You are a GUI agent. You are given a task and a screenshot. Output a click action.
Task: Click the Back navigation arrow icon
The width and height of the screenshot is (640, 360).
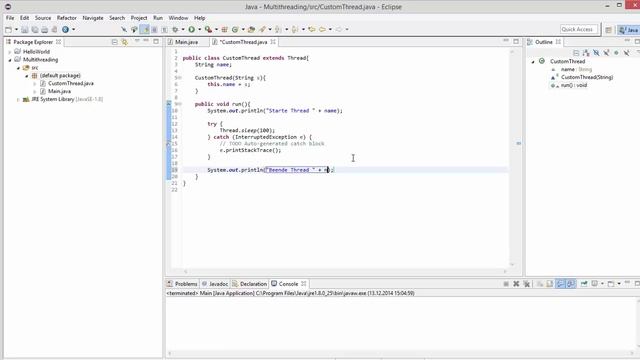pos(322,29)
